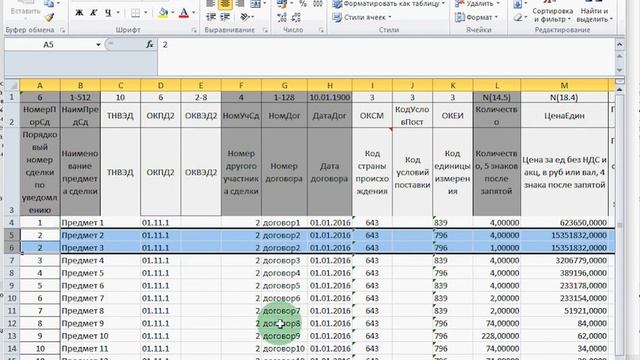Click quantity cell 228,00000

(x=497, y=336)
